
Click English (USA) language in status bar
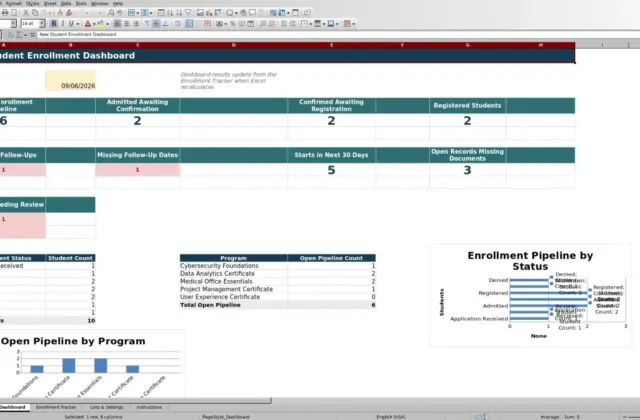tap(391, 417)
